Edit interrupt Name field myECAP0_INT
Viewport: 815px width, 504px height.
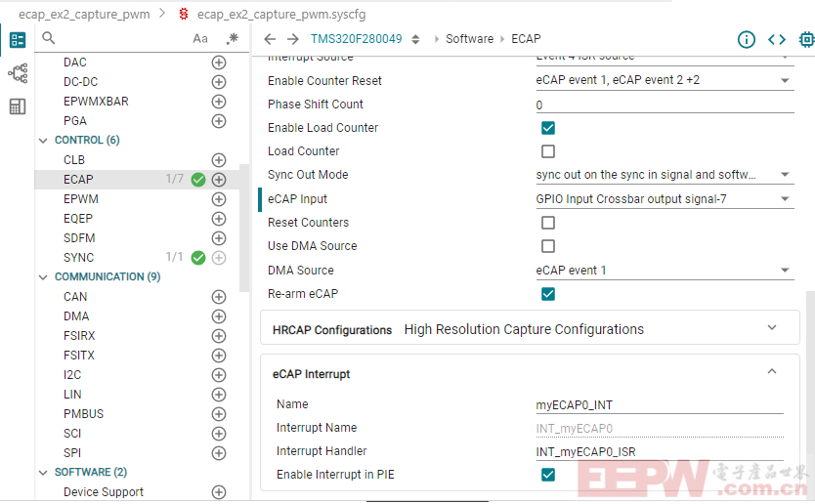[660, 404]
